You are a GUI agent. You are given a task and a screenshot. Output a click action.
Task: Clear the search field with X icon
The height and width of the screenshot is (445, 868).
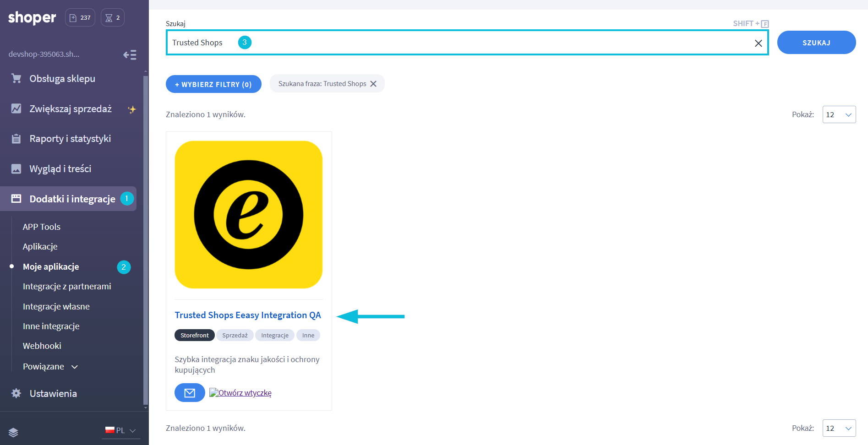pos(758,43)
